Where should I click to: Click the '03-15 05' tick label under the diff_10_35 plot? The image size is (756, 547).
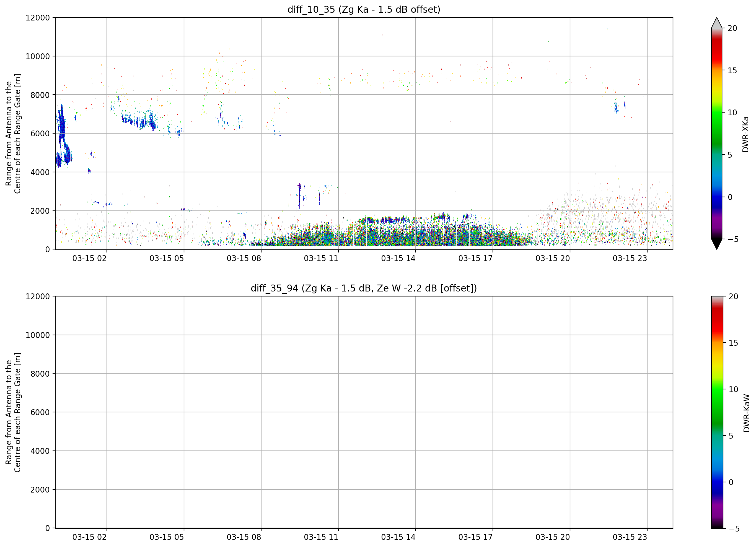coord(167,258)
